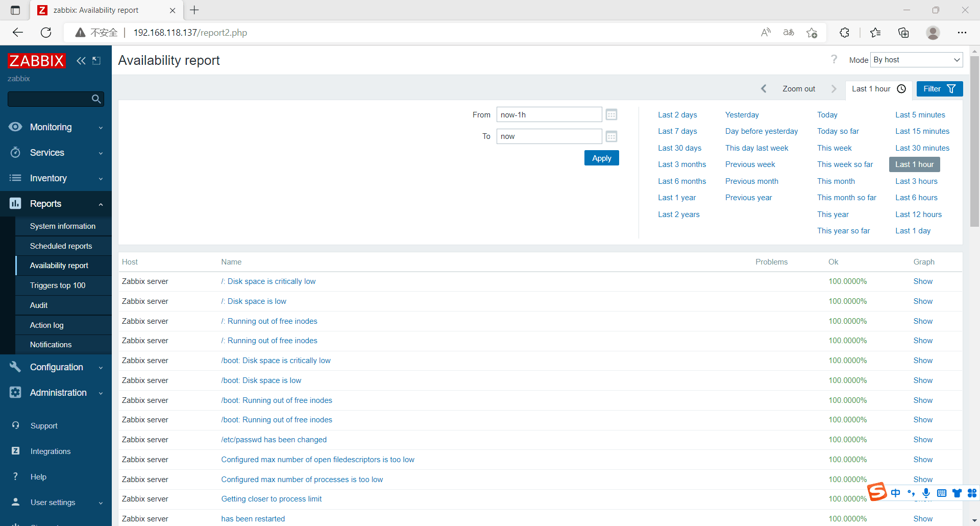Toggle the Filter tab
Image resolution: width=980 pixels, height=526 pixels.
[x=940, y=89]
